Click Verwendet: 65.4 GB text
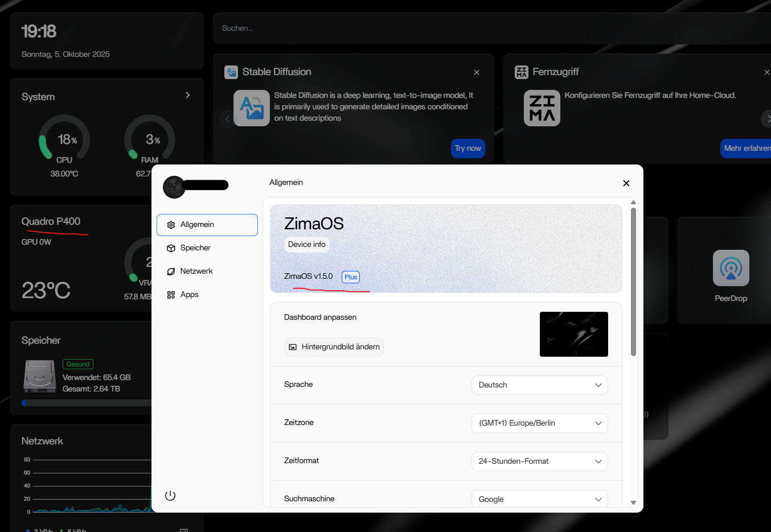 (97, 378)
